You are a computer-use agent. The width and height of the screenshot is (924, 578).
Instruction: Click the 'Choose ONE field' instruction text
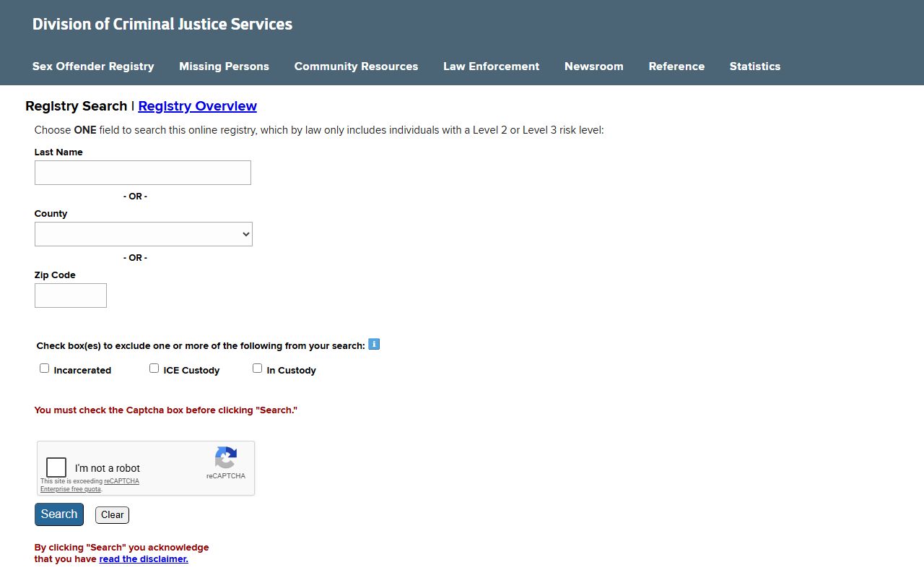[x=319, y=131]
